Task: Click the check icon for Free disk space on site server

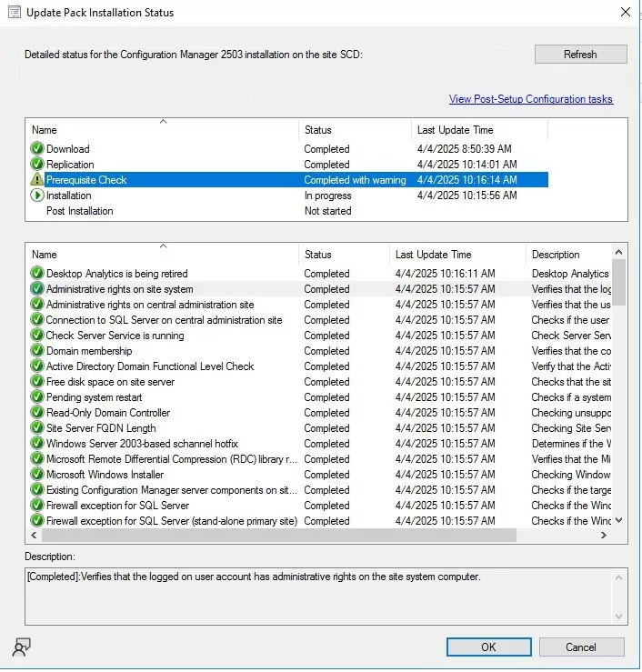Action: [x=37, y=381]
